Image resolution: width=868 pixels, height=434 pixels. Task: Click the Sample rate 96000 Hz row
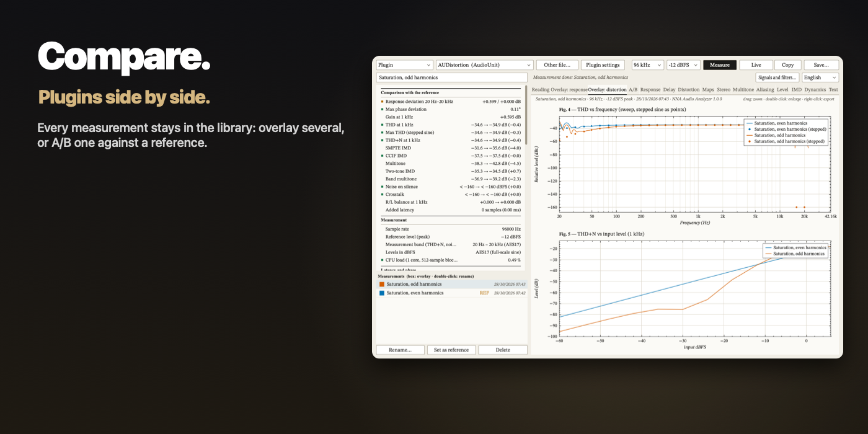point(451,229)
